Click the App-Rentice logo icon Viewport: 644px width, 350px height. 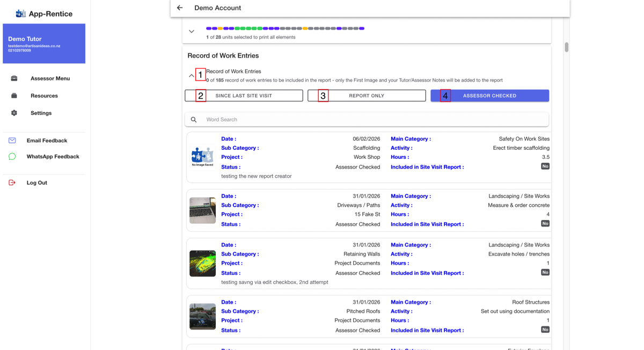click(x=20, y=13)
